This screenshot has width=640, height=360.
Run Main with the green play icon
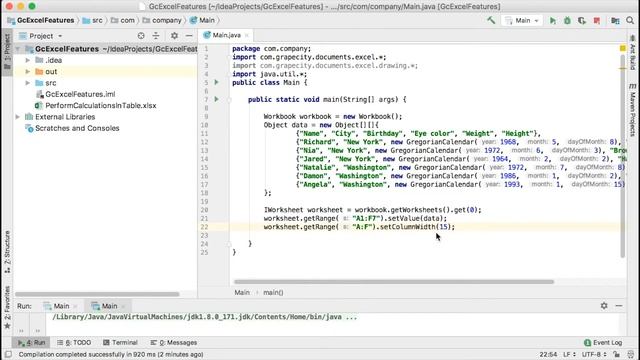coord(553,20)
